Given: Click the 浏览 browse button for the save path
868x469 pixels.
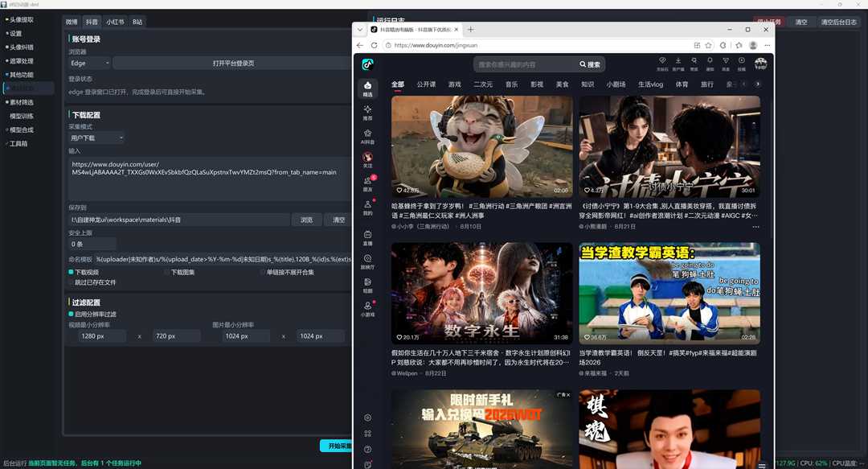Looking at the screenshot, I should (307, 220).
